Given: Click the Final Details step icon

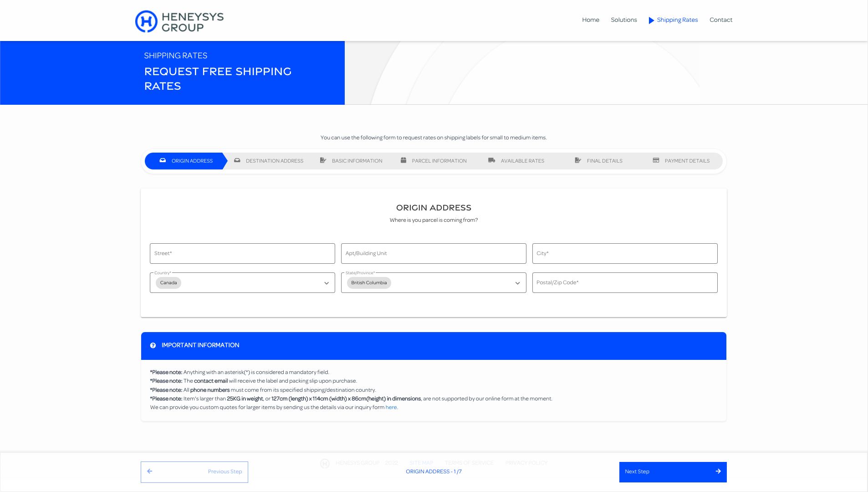Looking at the screenshot, I should click(x=578, y=160).
